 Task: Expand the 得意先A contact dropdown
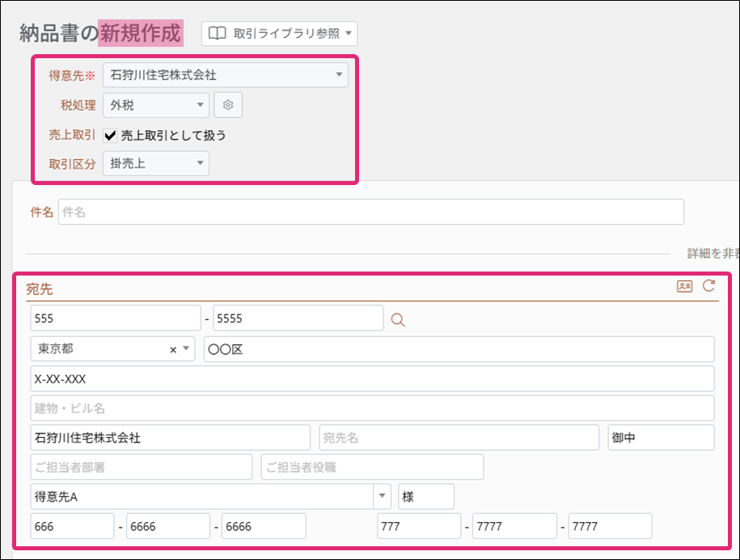point(382,496)
